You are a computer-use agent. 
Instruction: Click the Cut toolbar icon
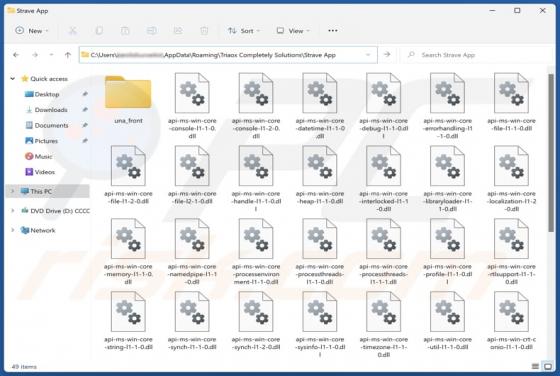tap(72, 31)
